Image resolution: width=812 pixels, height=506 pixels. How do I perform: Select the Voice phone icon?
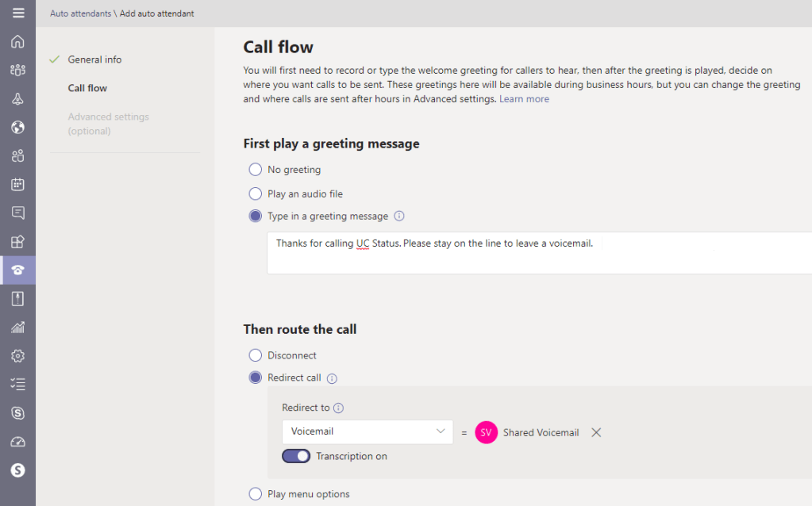tap(17, 270)
